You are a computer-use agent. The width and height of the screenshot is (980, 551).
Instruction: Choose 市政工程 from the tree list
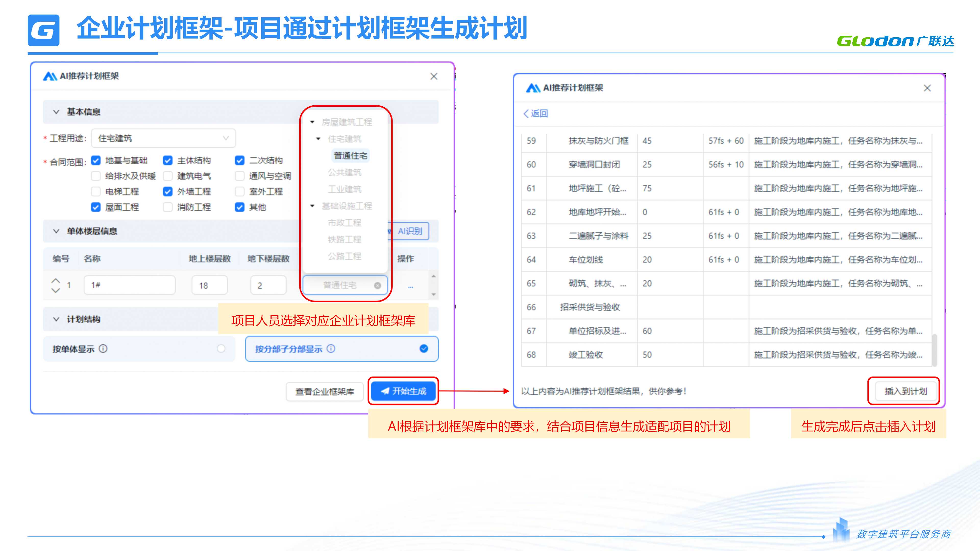344,222
